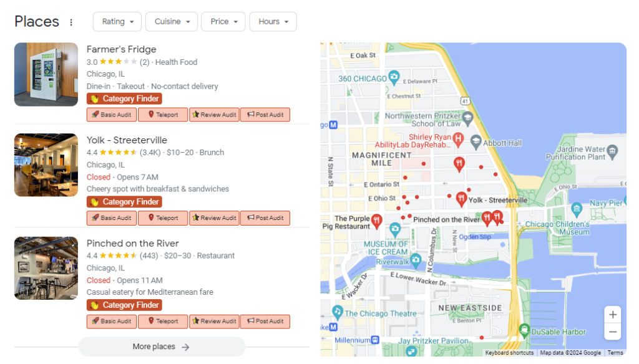Run Review Audit for Farmer's Fridge
Image resolution: width=639 pixels, height=364 pixels.
[215, 115]
